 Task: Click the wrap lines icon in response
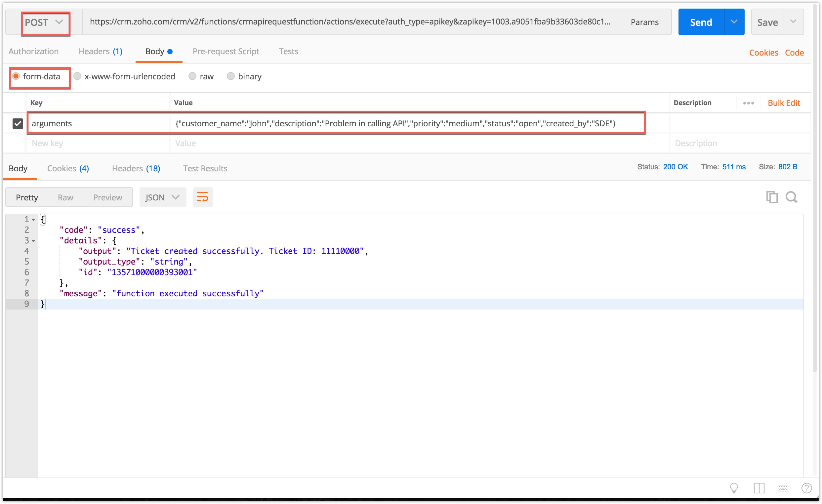click(202, 197)
